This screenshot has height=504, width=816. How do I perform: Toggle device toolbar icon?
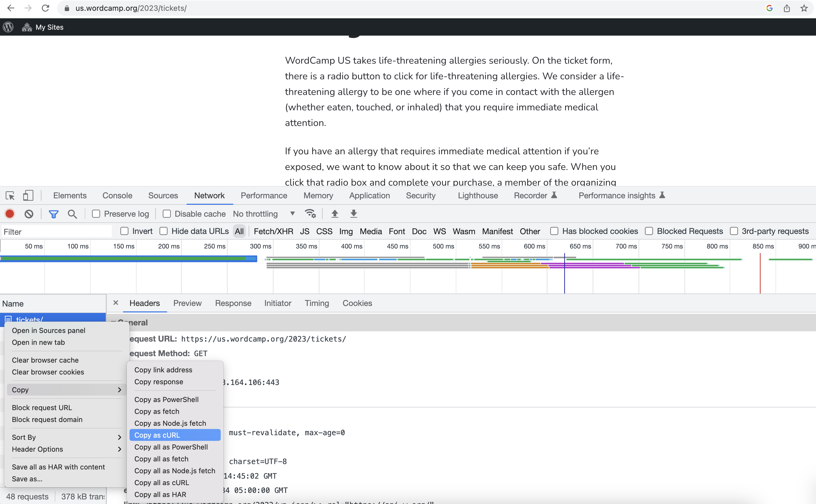(28, 195)
